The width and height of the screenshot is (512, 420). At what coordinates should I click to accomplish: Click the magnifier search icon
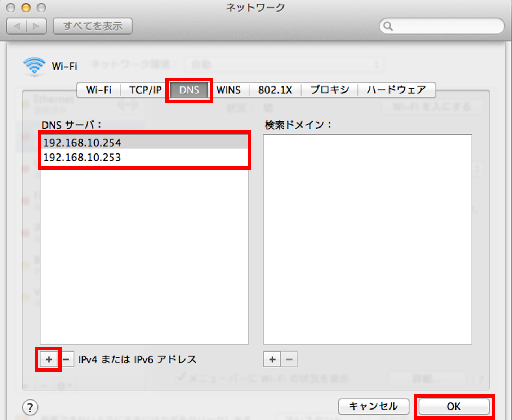[388, 26]
